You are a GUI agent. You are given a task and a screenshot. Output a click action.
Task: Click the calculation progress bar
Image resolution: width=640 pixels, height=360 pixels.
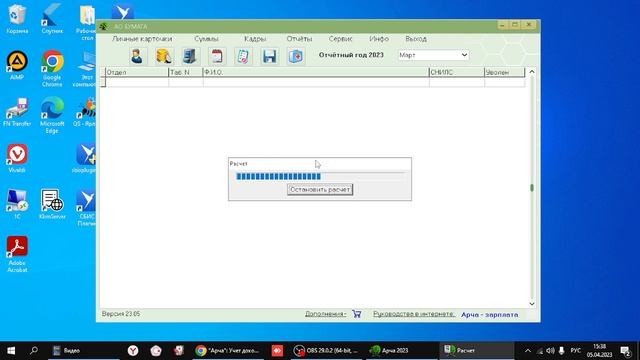[x=320, y=176]
